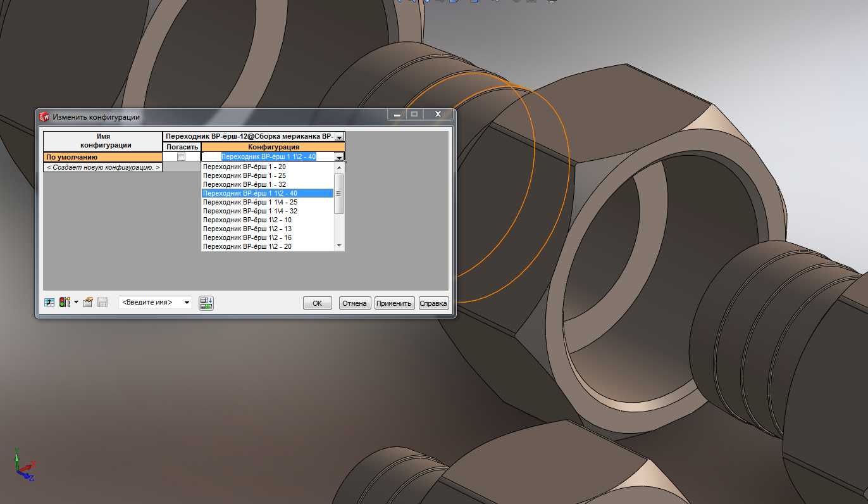868x504 pixels.
Task: Open the Справка help button
Action: tap(433, 303)
